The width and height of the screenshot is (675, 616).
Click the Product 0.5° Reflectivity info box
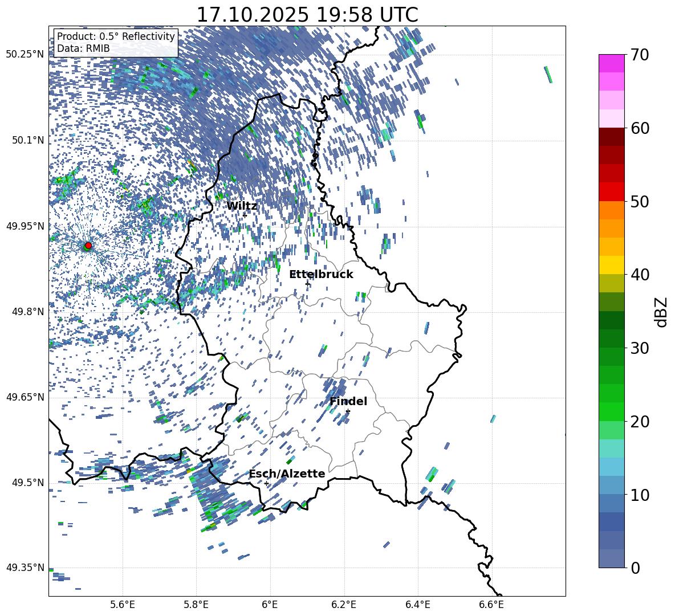pos(115,42)
